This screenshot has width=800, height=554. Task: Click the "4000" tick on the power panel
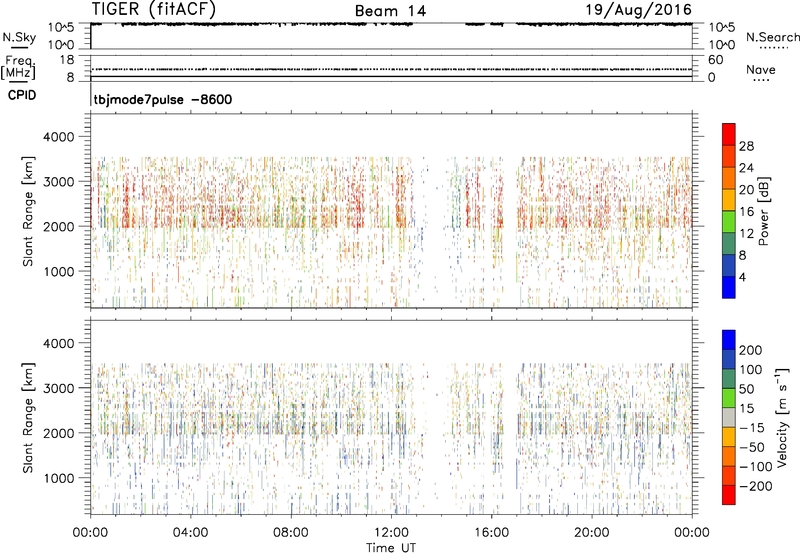59,137
